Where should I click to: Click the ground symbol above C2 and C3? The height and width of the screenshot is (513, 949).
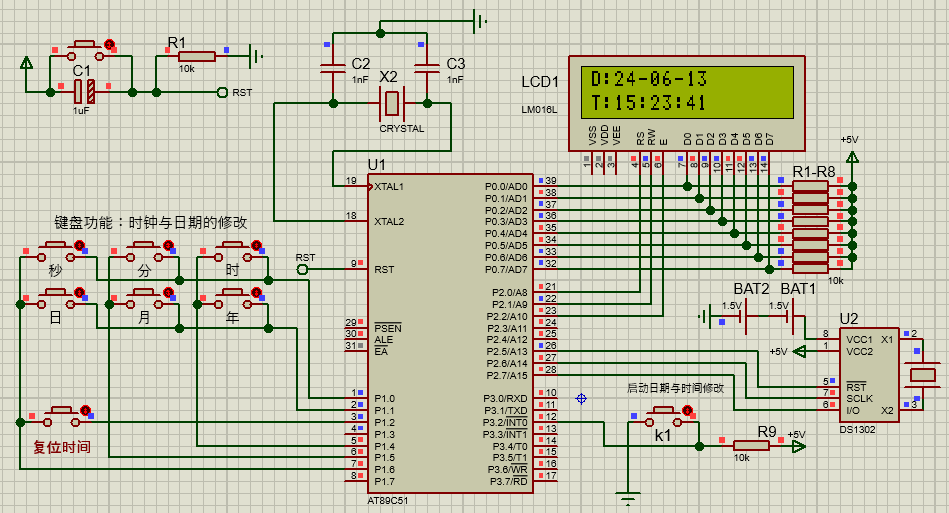click(481, 22)
